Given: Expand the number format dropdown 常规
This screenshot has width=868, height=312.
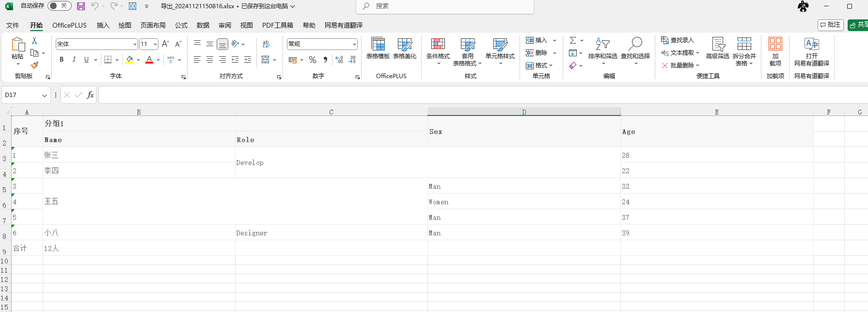Looking at the screenshot, I should (354, 44).
